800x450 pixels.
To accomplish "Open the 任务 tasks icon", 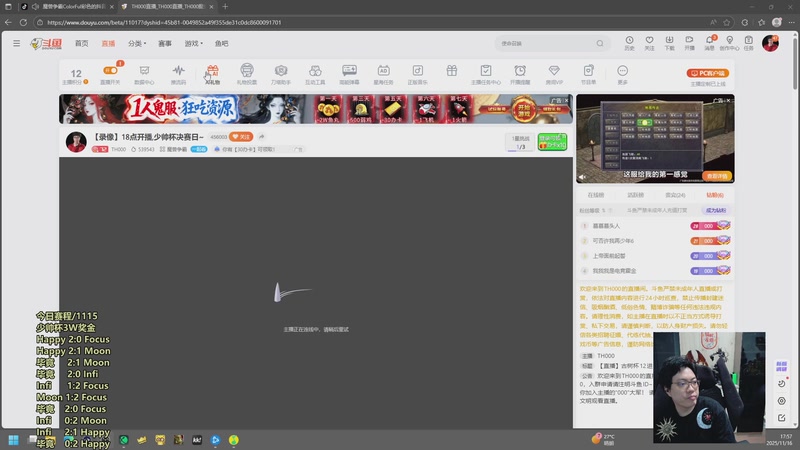I will click(748, 43).
